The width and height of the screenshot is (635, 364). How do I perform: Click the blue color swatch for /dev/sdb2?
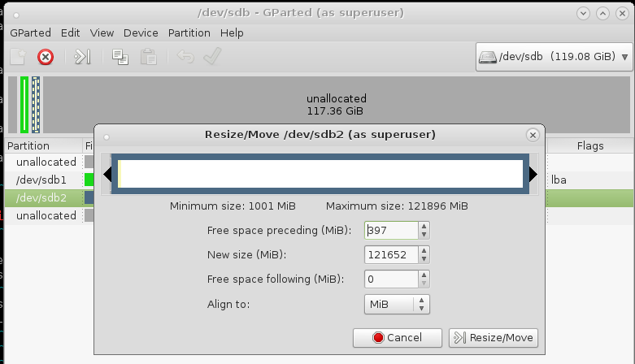[x=89, y=197]
